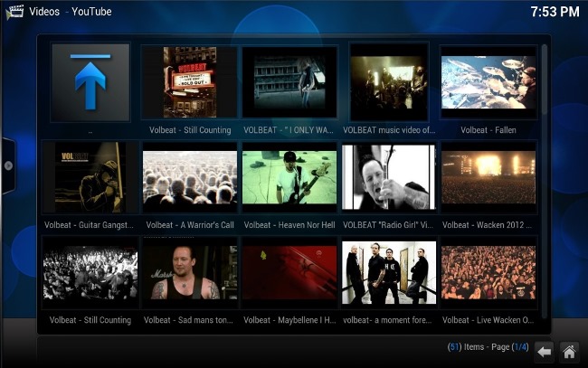Open volbeat- a moment fore... band thumbnail

click(389, 272)
